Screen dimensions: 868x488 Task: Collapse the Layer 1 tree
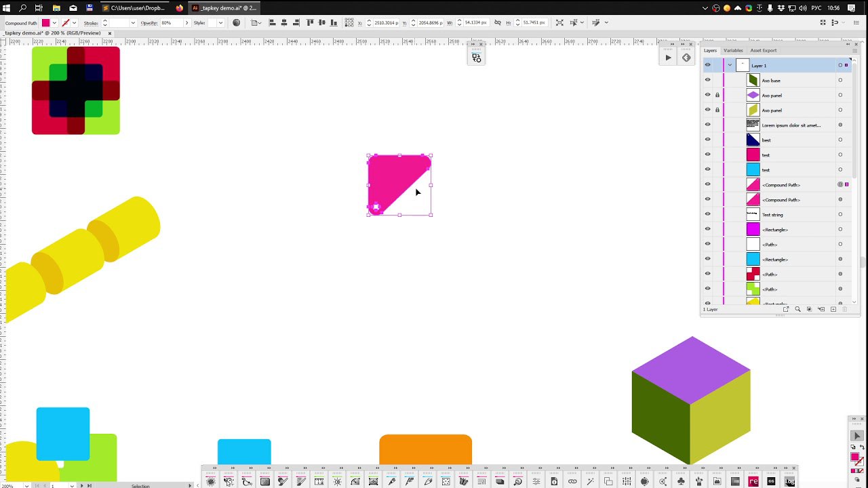click(x=730, y=65)
